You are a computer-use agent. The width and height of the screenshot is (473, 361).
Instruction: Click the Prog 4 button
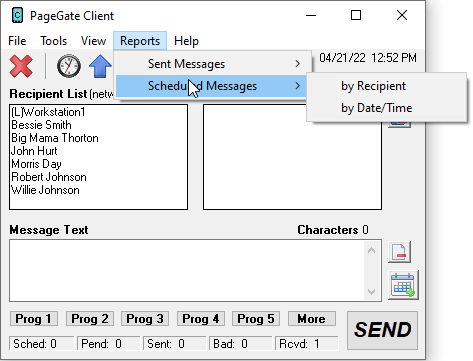tap(201, 319)
